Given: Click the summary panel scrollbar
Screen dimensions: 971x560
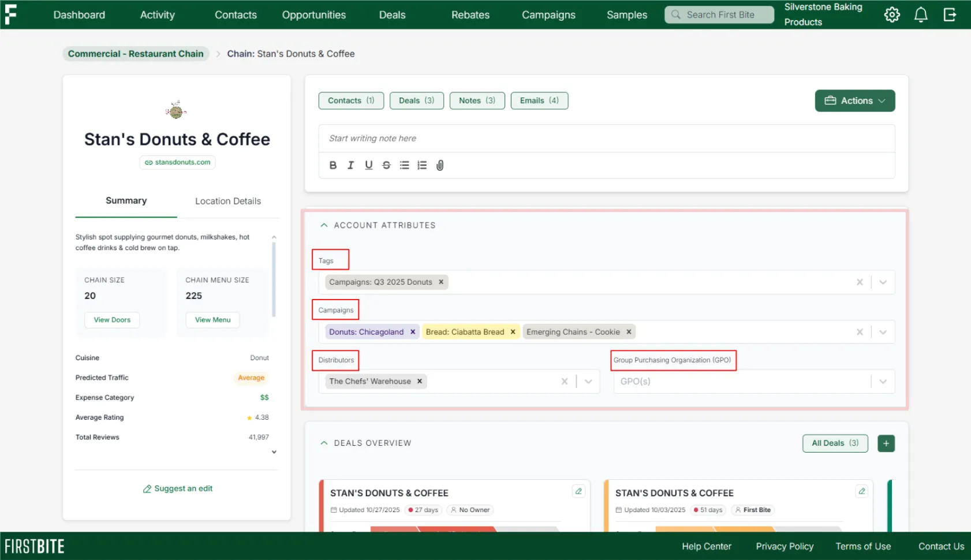Looking at the screenshot, I should click(x=274, y=280).
